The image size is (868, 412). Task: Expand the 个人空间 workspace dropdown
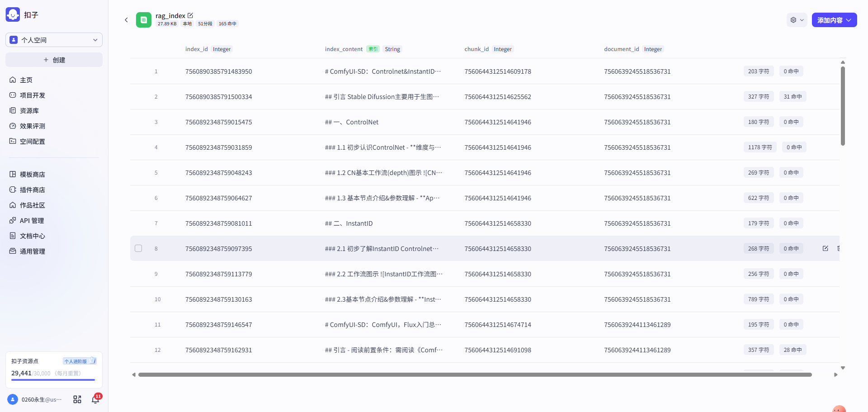click(54, 40)
